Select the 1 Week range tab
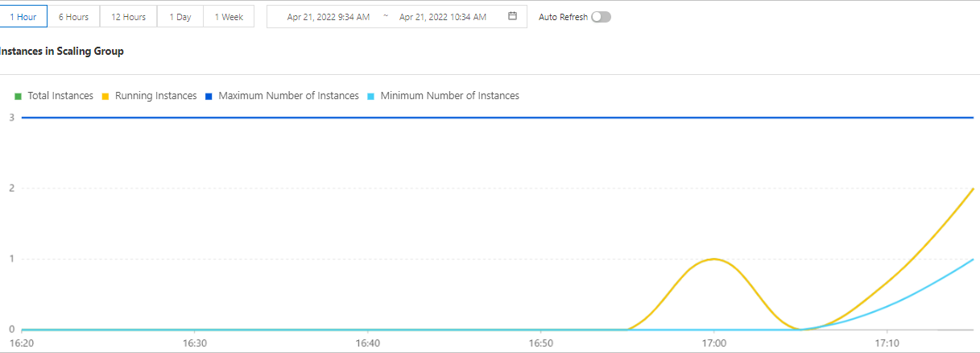Image resolution: width=980 pixels, height=353 pixels. coord(229,17)
